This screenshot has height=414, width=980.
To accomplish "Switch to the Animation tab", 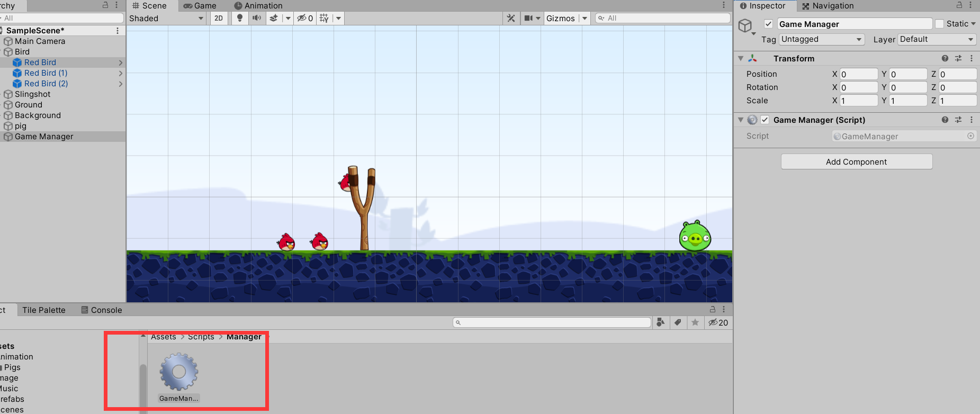I will [x=258, y=6].
